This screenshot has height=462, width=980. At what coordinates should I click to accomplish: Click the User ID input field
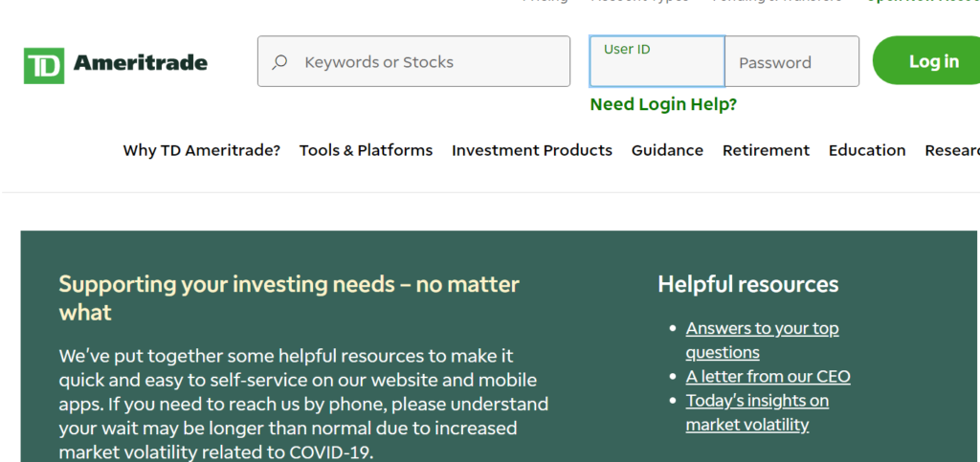click(x=657, y=61)
